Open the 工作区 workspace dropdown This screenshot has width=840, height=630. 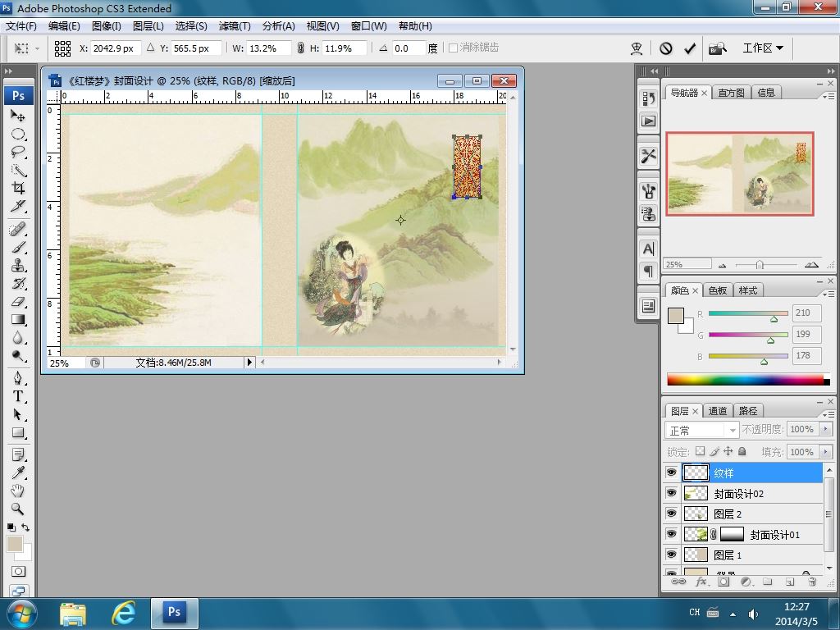tap(763, 48)
